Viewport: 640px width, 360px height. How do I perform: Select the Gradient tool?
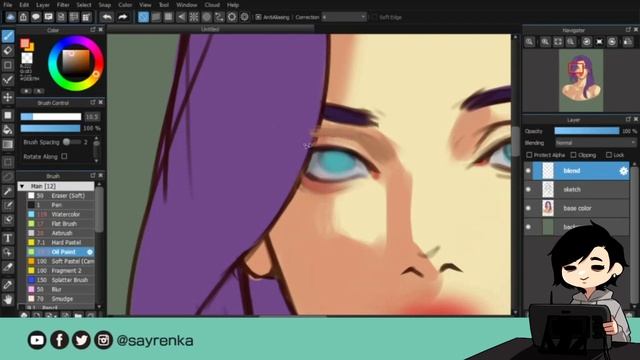point(8,144)
